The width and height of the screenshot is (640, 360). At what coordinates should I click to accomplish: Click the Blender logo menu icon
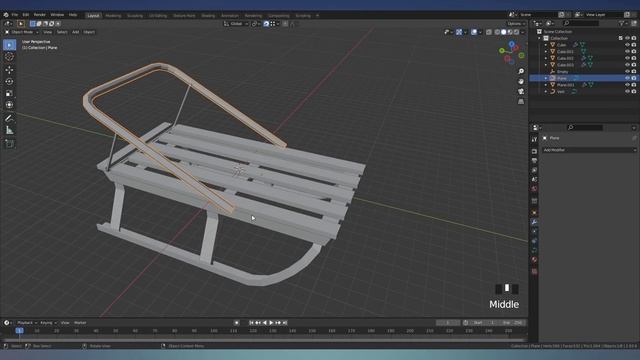pyautogui.click(x=6, y=15)
